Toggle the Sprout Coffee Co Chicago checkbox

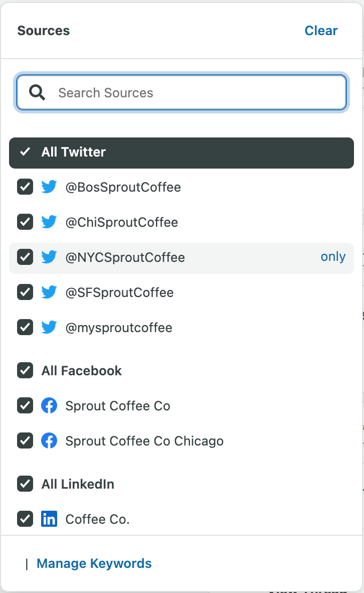pyautogui.click(x=25, y=441)
